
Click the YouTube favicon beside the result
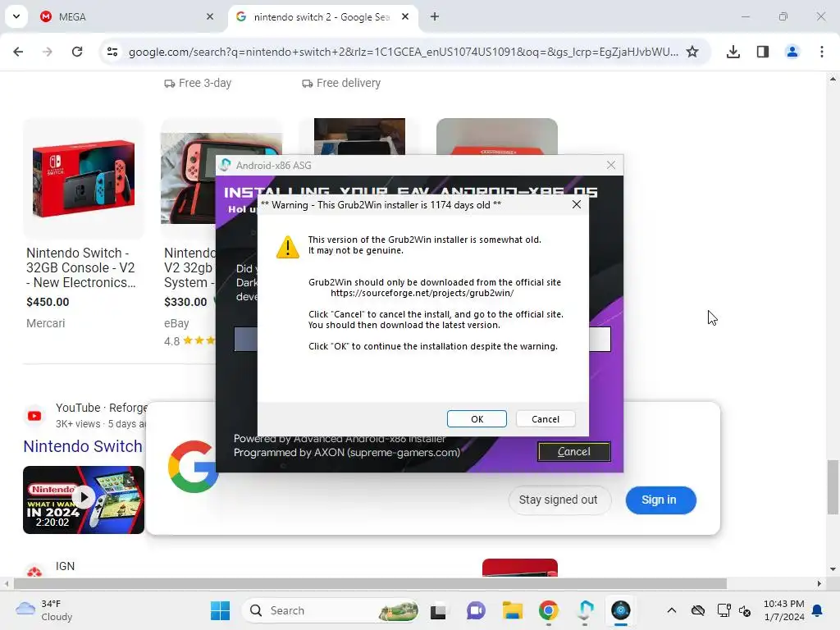[x=34, y=415]
